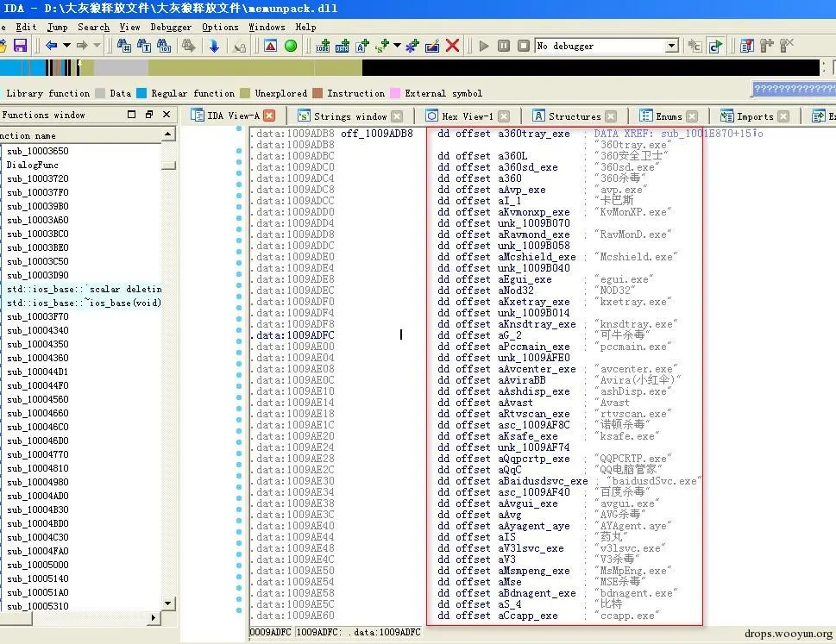Click the Pause process icon
Viewport: 836px width, 644px height.
pos(504,46)
